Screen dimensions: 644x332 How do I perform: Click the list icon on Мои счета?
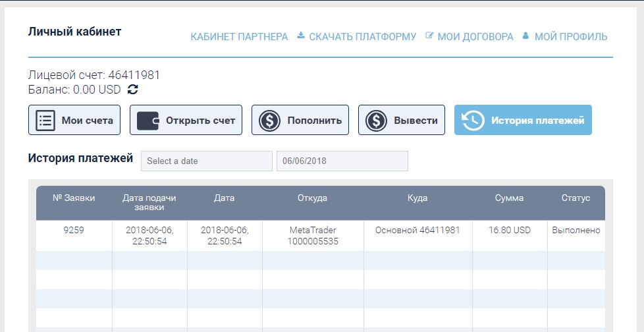(x=45, y=121)
